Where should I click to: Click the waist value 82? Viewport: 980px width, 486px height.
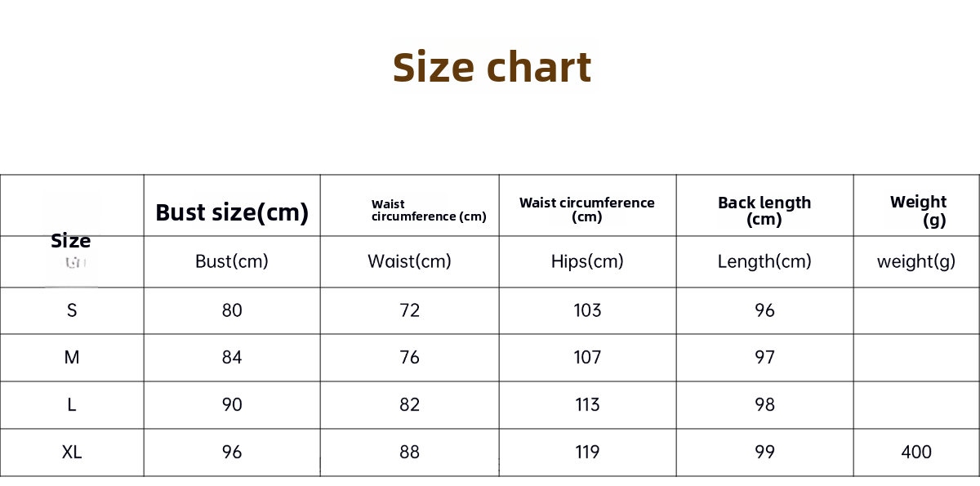[409, 405]
